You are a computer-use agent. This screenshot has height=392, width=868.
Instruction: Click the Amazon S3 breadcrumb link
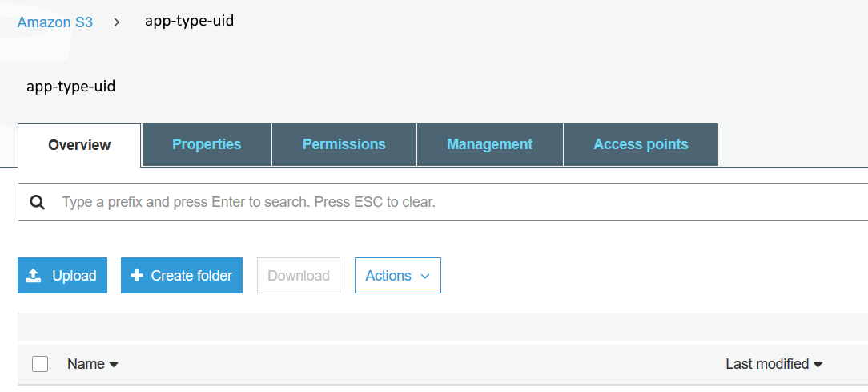coord(55,22)
